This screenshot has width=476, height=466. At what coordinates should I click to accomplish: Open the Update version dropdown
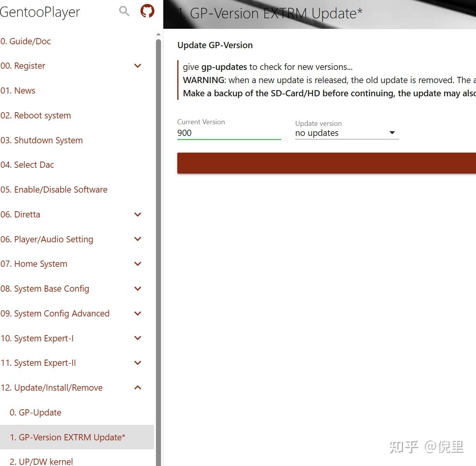click(x=347, y=133)
